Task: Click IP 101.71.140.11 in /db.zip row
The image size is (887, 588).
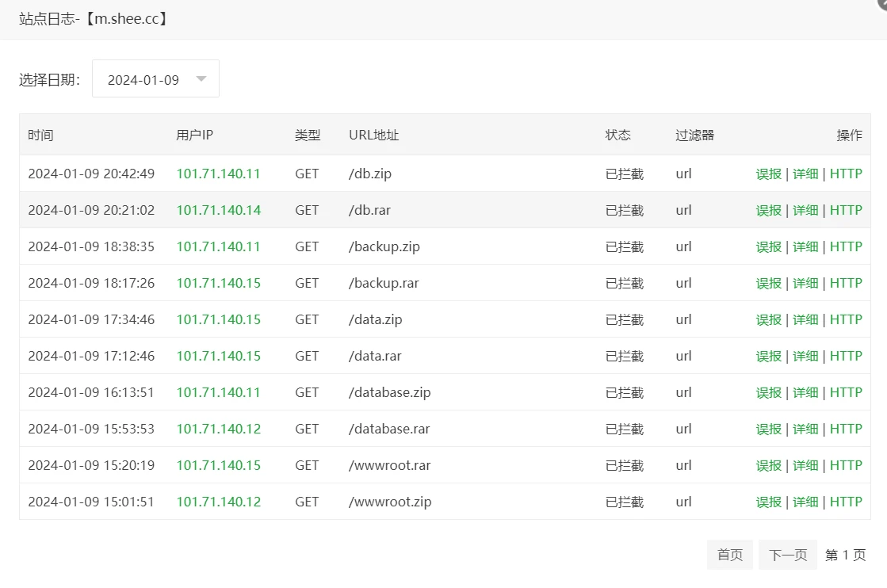Action: point(218,174)
